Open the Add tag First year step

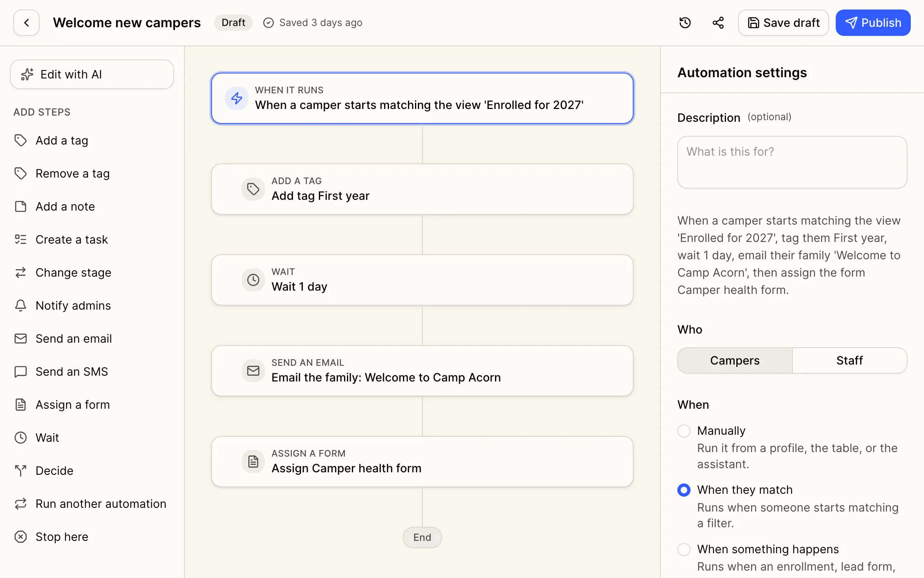(422, 189)
